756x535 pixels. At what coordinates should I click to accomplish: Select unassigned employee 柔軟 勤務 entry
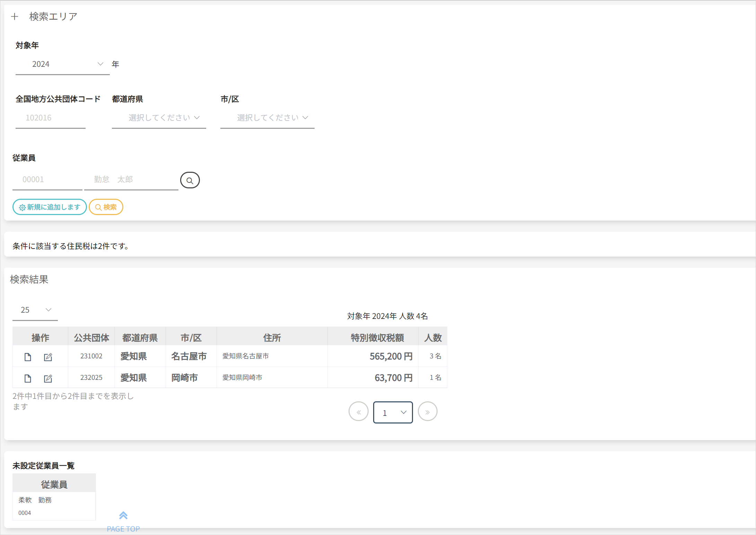coord(35,500)
